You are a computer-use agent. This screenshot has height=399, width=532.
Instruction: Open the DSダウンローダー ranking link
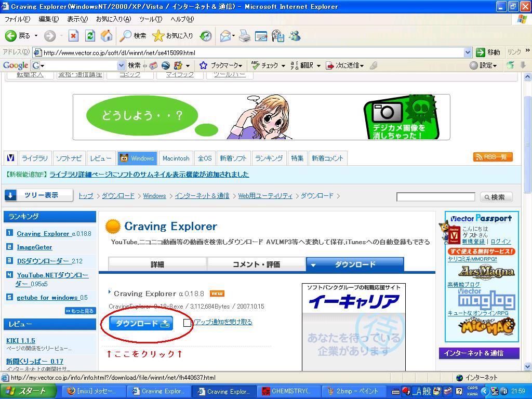point(49,261)
